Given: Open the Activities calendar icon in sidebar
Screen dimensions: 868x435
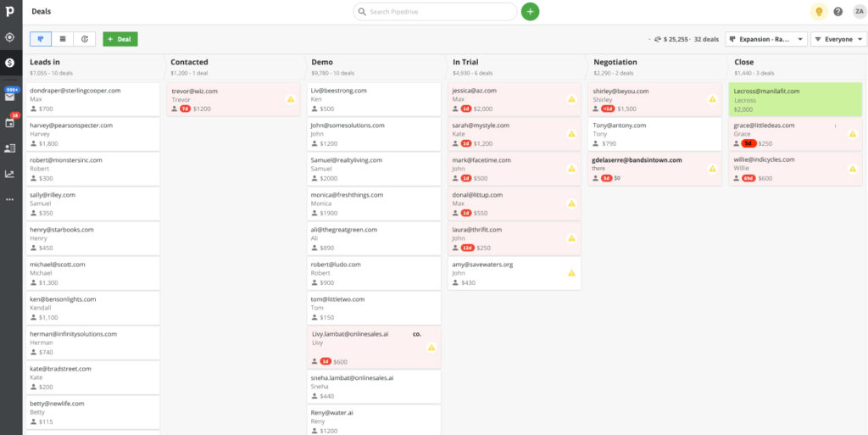Looking at the screenshot, I should pyautogui.click(x=10, y=123).
